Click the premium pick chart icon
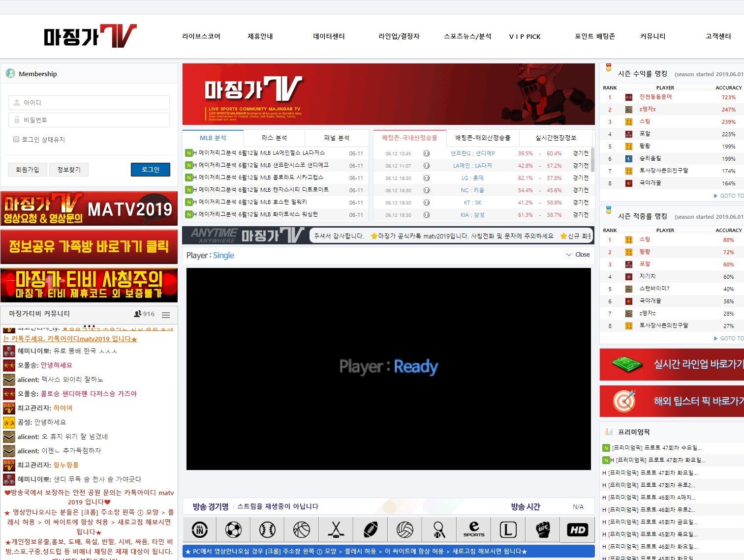The width and height of the screenshot is (744, 560). click(609, 432)
